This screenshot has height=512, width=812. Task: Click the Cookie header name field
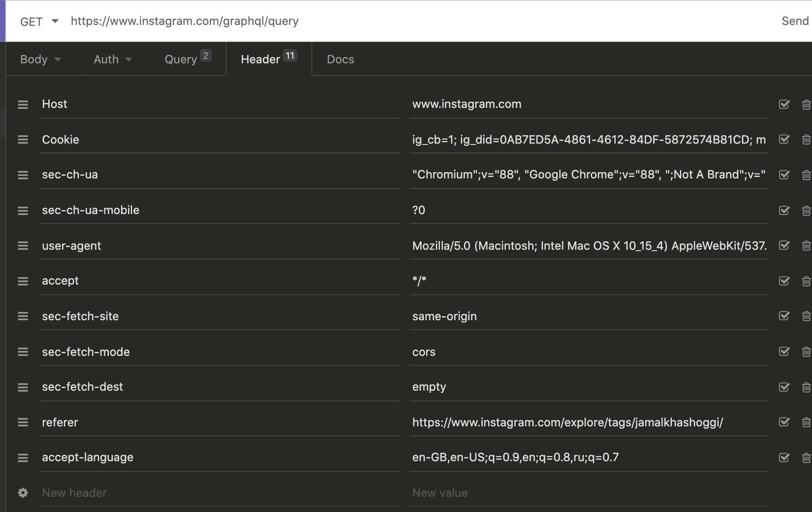[x=220, y=140]
